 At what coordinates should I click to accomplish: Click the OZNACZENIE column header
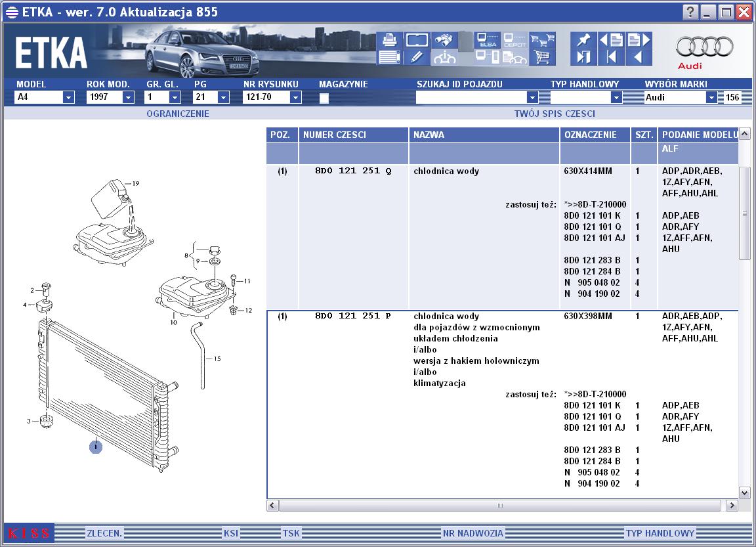click(x=595, y=135)
